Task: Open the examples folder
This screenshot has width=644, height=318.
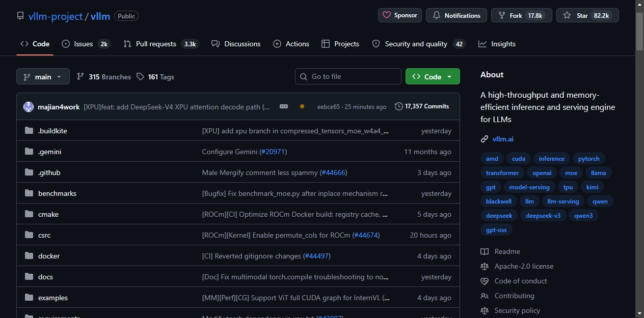Action: (x=53, y=298)
